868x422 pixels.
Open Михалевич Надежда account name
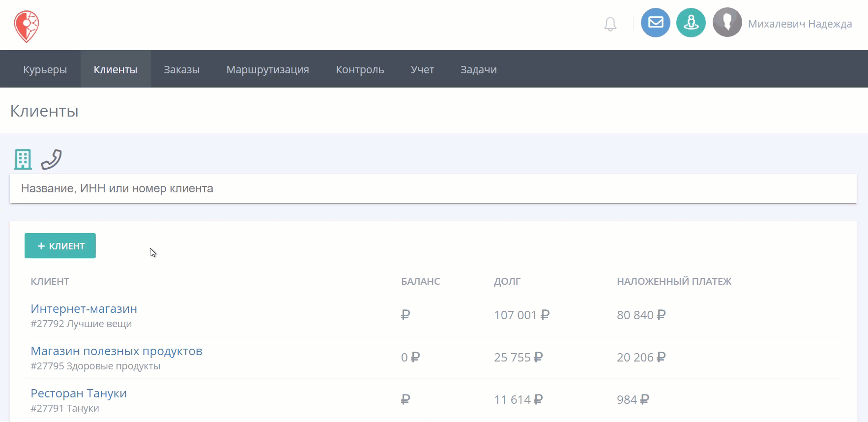coord(800,24)
